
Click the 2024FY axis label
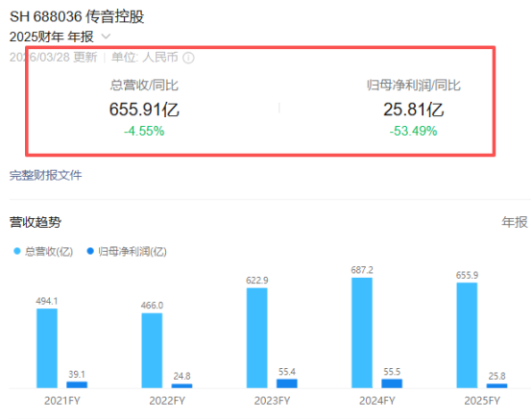377,401
